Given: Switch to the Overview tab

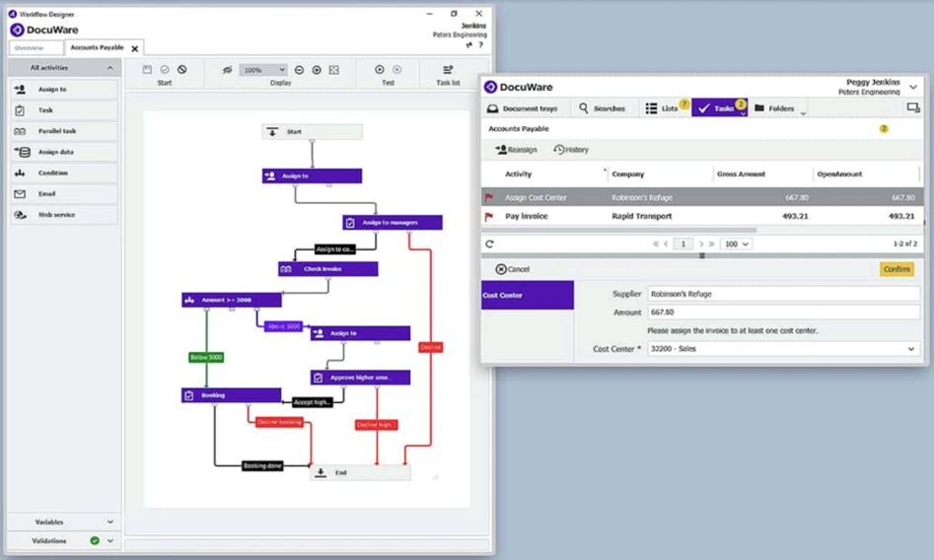Looking at the screenshot, I should click(x=30, y=47).
